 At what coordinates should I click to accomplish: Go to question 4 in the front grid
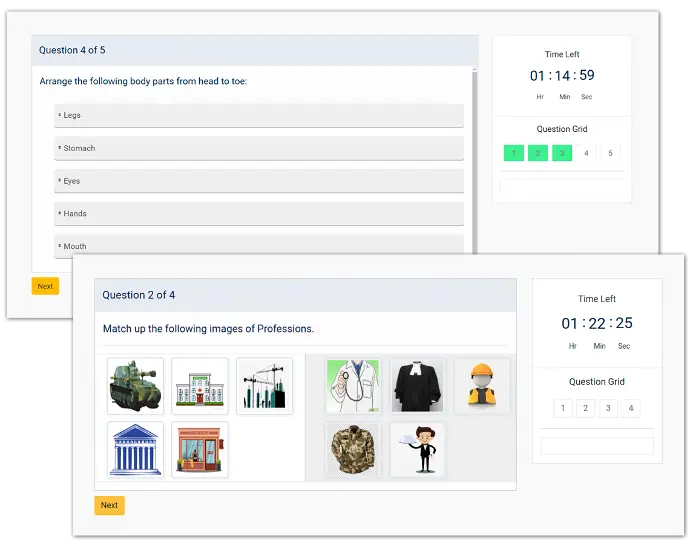(631, 408)
